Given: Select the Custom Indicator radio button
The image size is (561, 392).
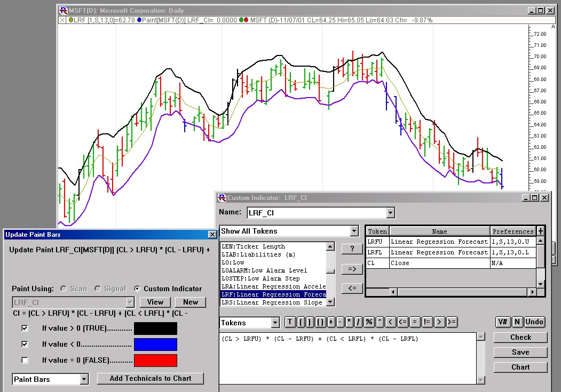Looking at the screenshot, I should tap(137, 289).
